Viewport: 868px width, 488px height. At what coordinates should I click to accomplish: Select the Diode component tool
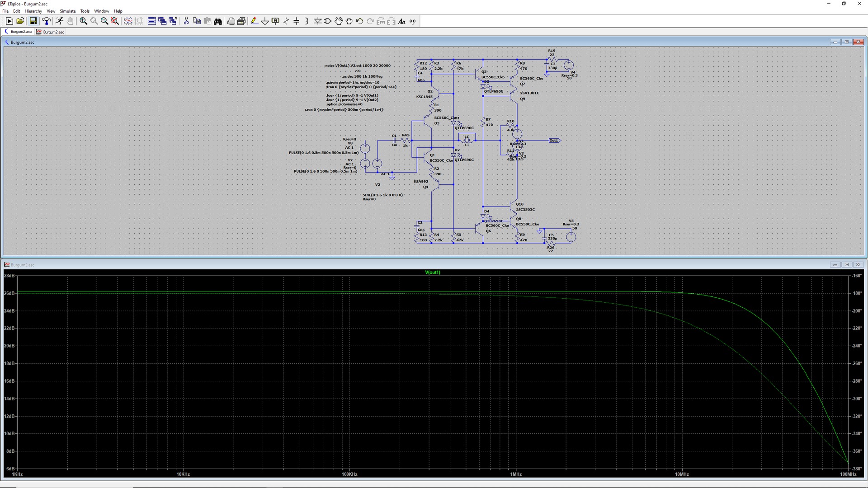(x=318, y=21)
